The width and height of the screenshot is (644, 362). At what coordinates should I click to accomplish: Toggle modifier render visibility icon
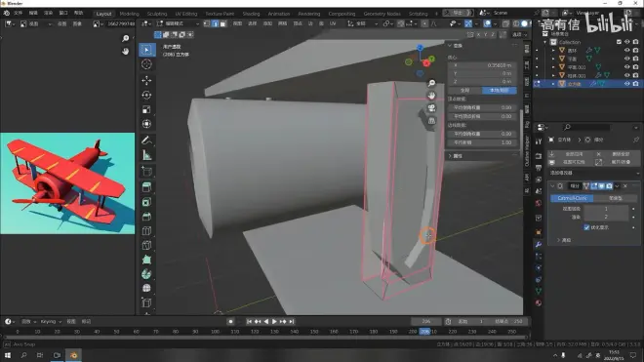(610, 186)
